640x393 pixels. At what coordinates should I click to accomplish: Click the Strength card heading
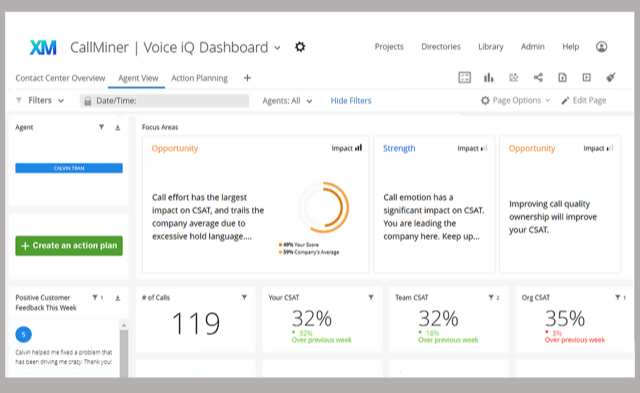click(399, 148)
